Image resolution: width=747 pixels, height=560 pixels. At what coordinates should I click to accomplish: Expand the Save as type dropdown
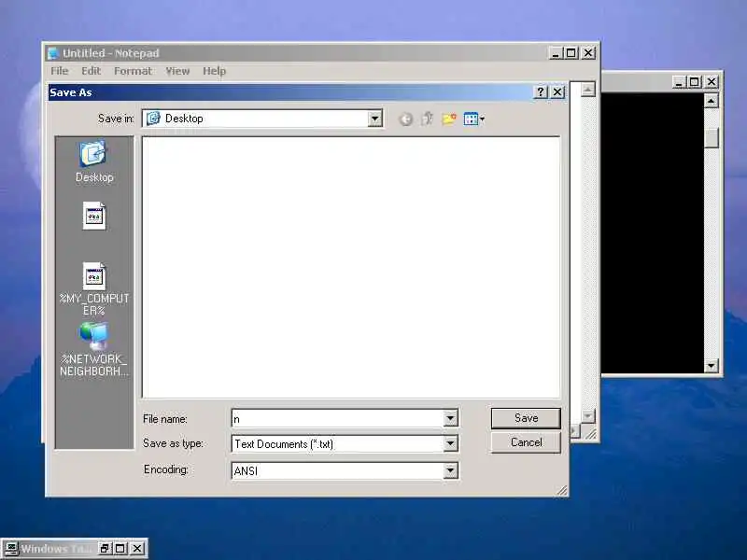(450, 444)
